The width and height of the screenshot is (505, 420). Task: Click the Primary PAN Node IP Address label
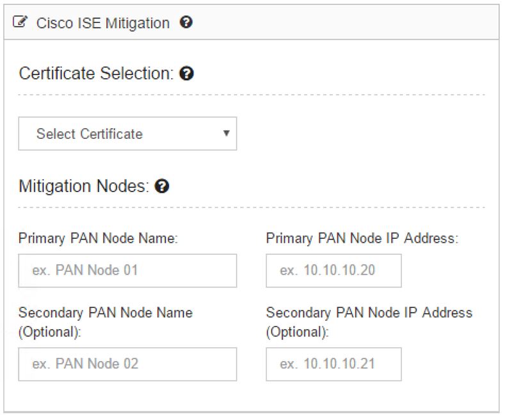[x=362, y=239]
